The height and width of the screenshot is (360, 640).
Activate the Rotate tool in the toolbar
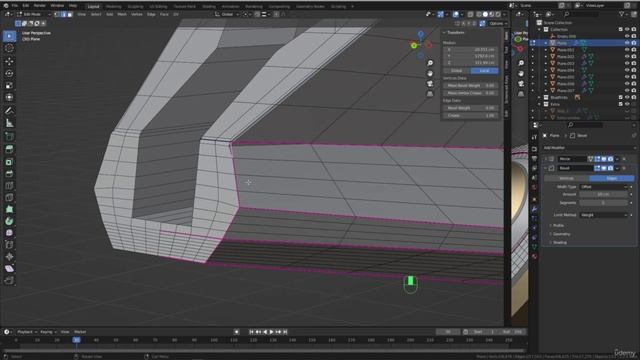click(x=9, y=73)
